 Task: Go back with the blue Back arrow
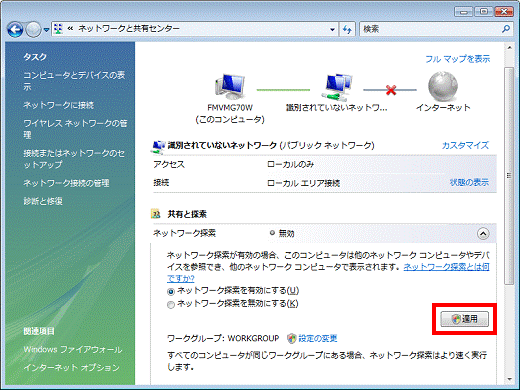pyautogui.click(x=15, y=30)
